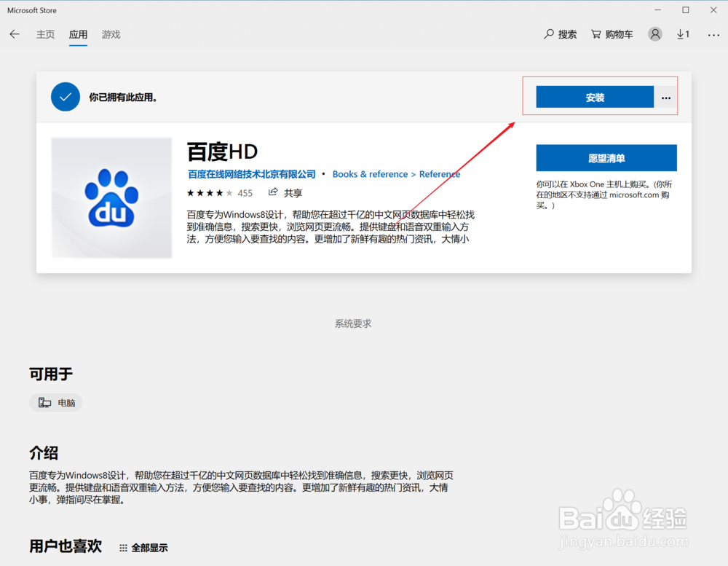Add app to 愿望清单
The width and height of the screenshot is (728, 566).
pyautogui.click(x=606, y=158)
